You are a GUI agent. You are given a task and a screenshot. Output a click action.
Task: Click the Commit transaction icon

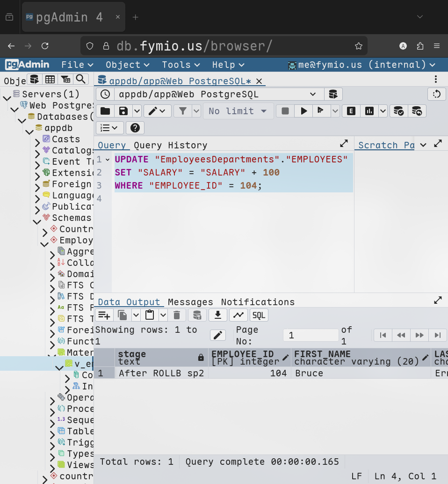pyautogui.click(x=398, y=111)
